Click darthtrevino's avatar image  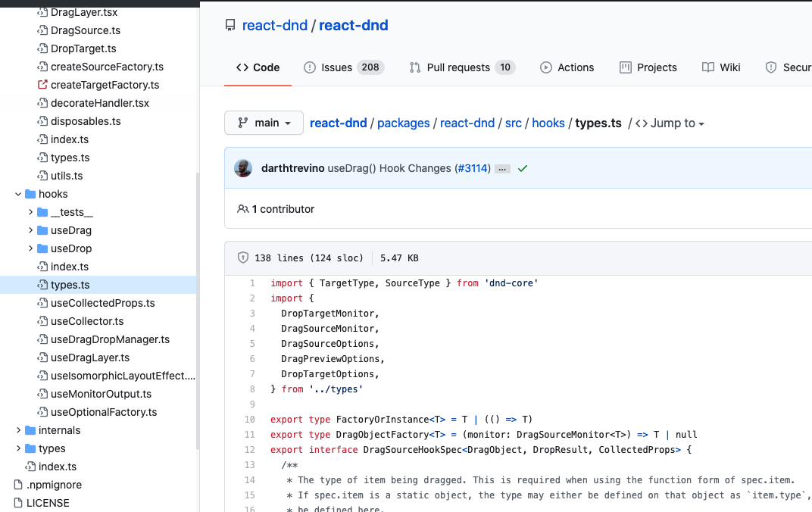pos(243,168)
